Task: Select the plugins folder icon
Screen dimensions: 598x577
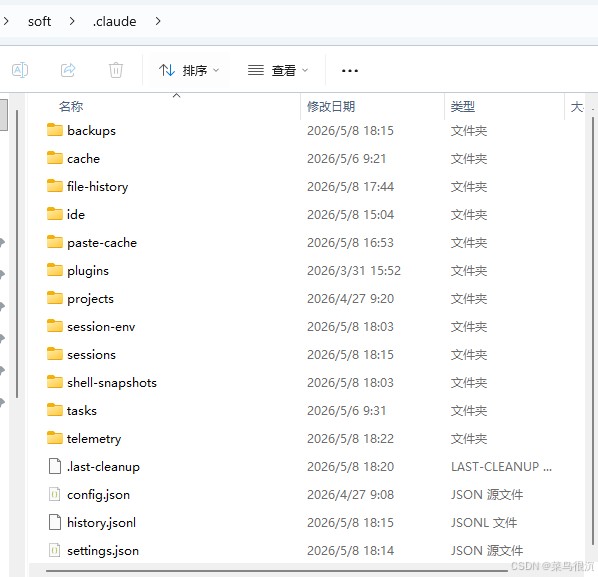Action: pos(55,270)
